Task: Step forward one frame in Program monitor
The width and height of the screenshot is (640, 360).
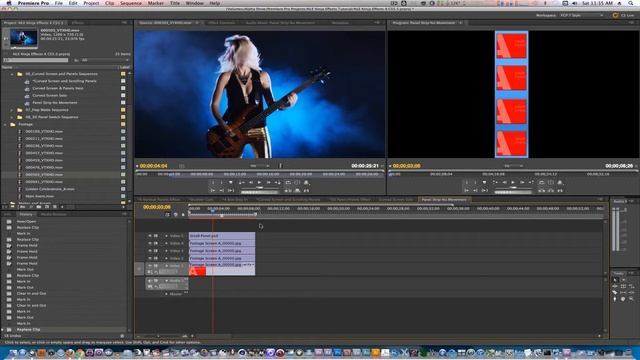Action: (x=522, y=182)
